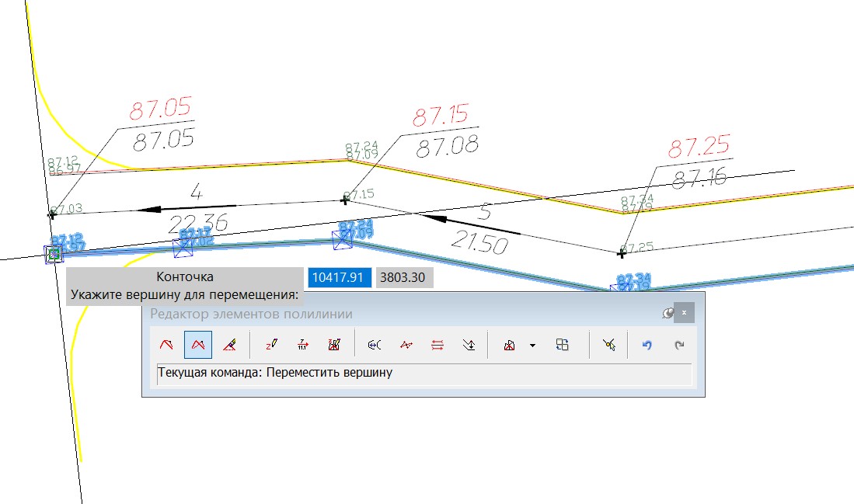
Task: Click the first red polyline vertex icon
Action: point(166,344)
